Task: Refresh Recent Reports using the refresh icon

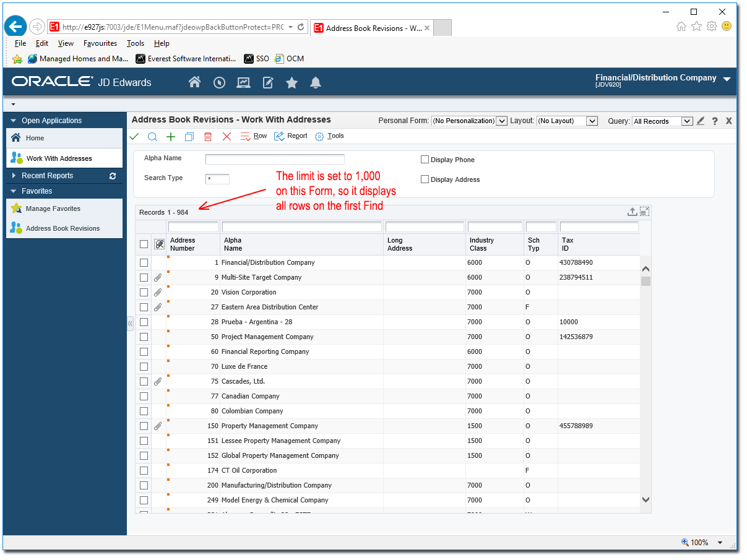Action: point(113,176)
